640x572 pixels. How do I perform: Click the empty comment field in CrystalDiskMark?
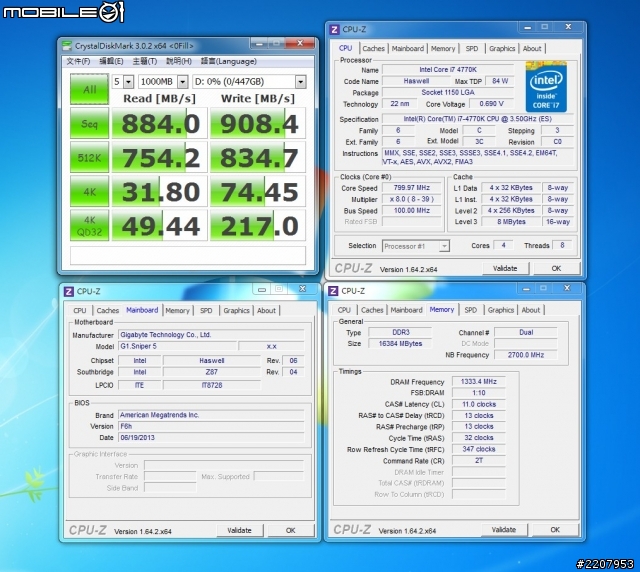188,256
